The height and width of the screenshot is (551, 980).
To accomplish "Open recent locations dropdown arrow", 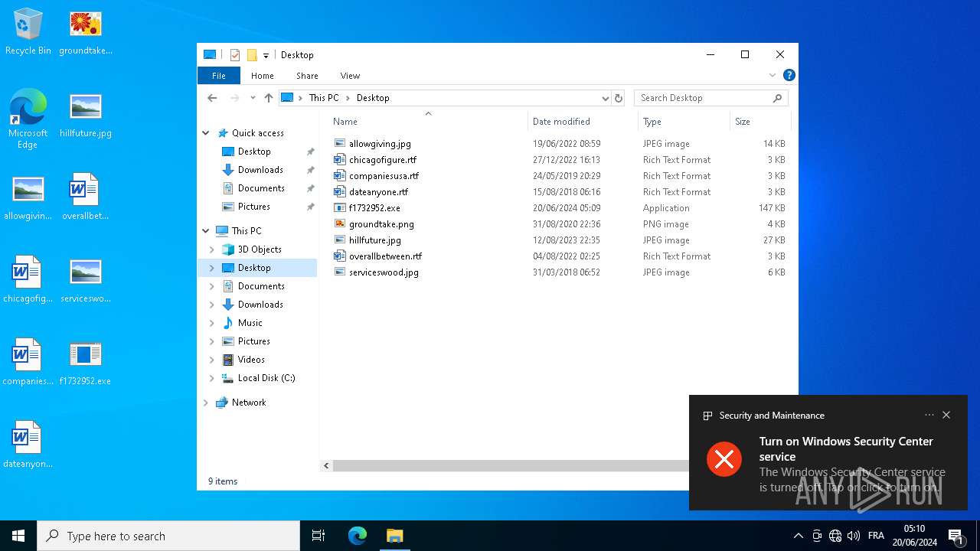I will coord(253,98).
